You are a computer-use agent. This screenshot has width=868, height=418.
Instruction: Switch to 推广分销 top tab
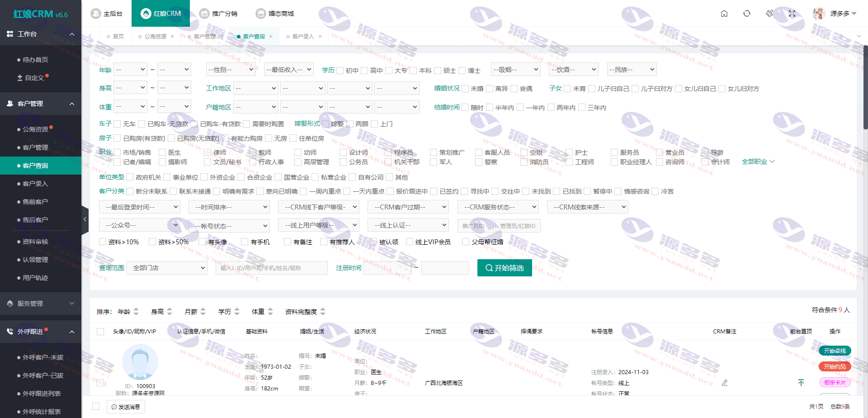[x=218, y=14]
